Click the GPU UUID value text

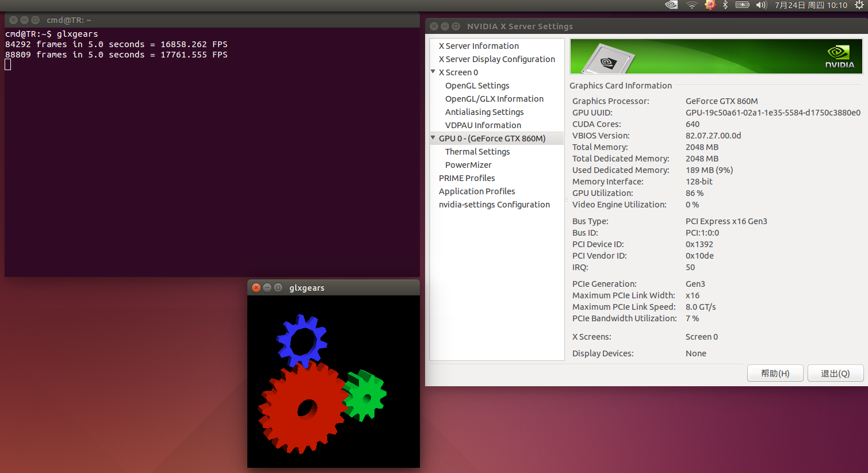[773, 113]
